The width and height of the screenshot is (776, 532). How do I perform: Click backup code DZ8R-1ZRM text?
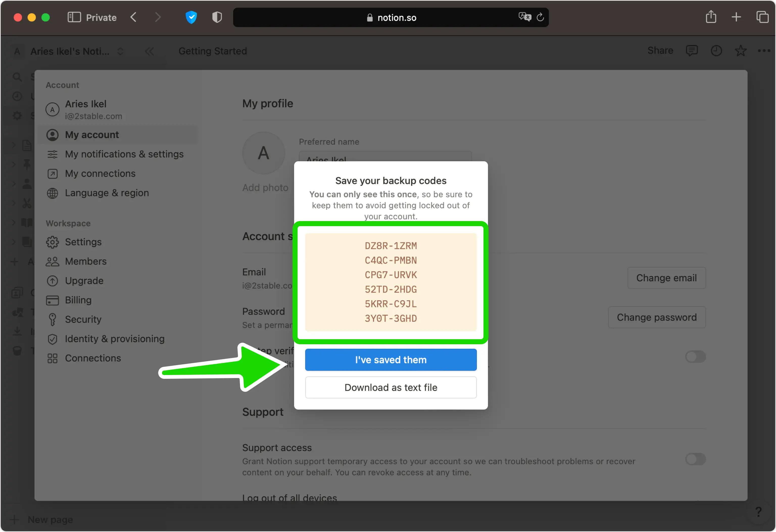click(391, 246)
